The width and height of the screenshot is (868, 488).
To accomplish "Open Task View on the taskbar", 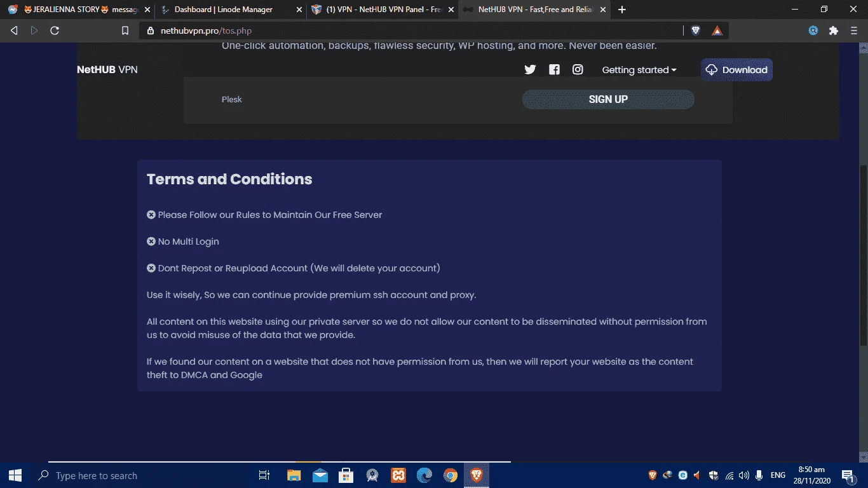I will coord(264,475).
